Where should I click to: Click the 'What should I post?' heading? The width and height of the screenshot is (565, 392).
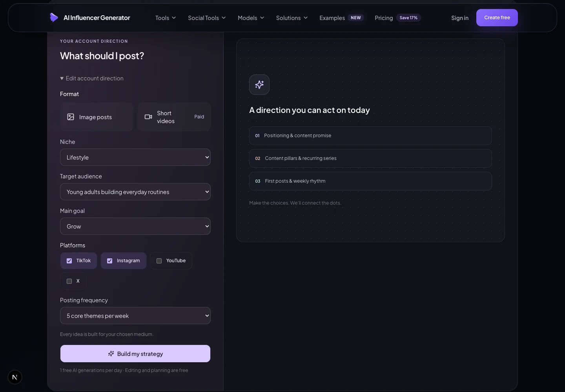(x=102, y=56)
